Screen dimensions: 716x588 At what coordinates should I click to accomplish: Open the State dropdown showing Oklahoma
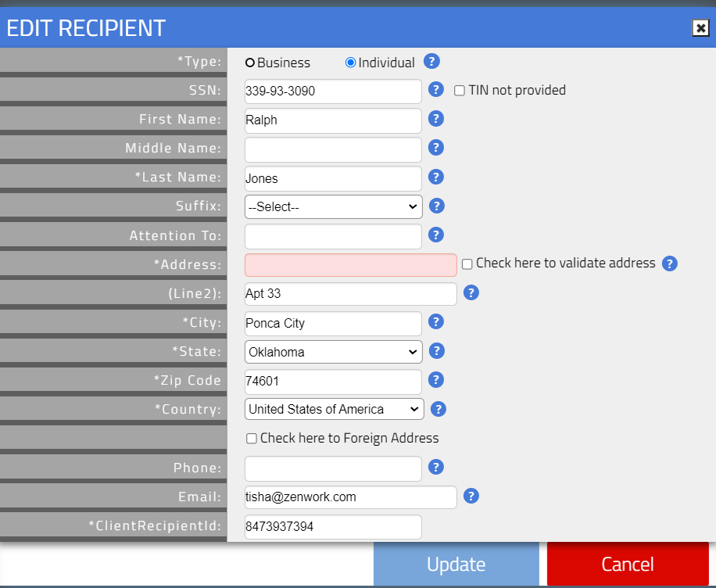332,351
